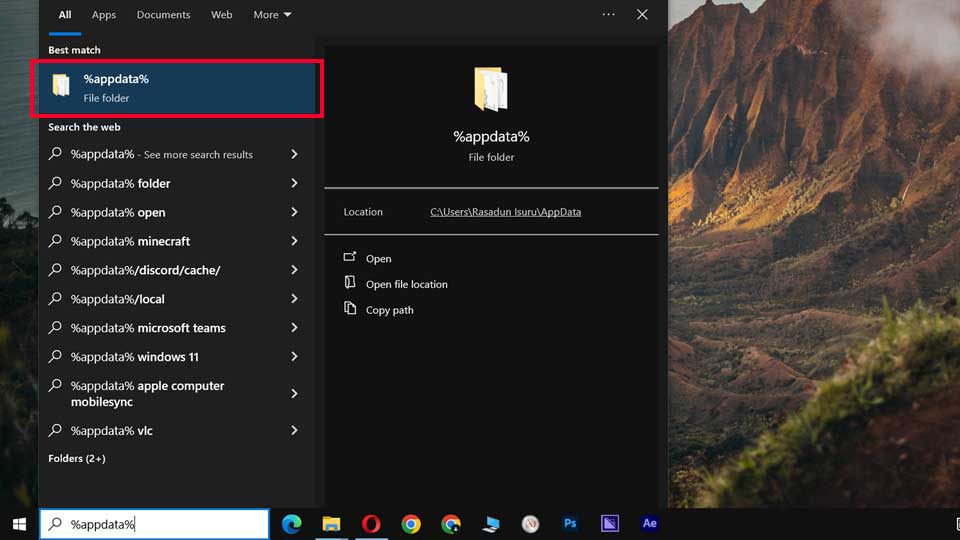Click Open file location
Screen dimensions: 960x540
(x=407, y=284)
